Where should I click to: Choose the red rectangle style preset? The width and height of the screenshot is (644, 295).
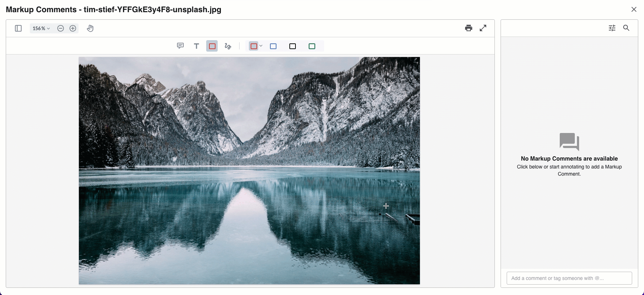tap(254, 46)
